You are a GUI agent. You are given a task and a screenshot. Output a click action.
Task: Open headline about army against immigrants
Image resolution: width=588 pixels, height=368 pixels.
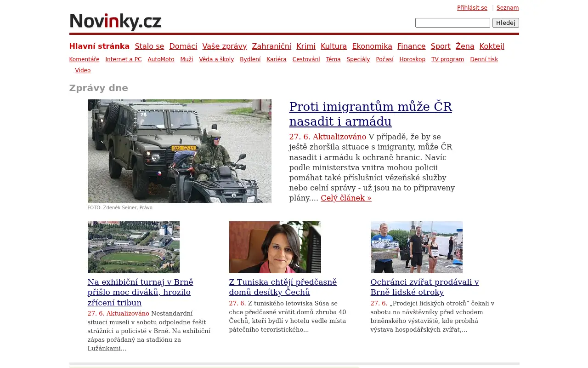371,114
